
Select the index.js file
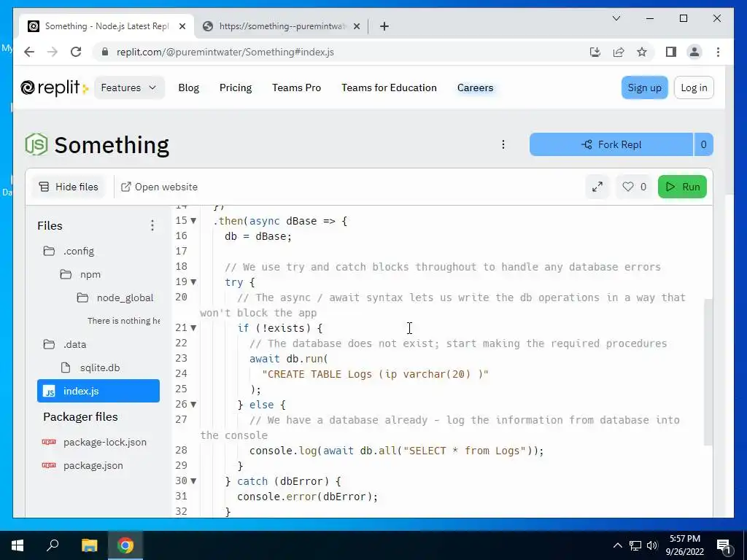click(x=98, y=391)
